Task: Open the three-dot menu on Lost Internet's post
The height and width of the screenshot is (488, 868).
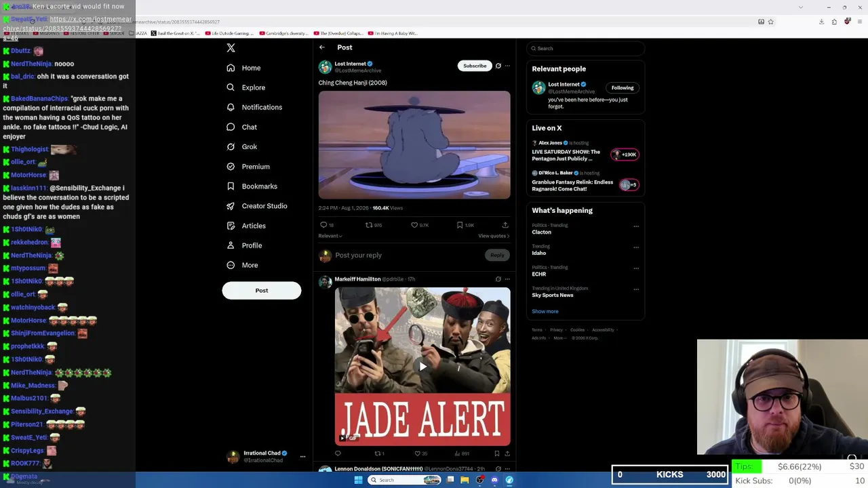Action: point(507,66)
